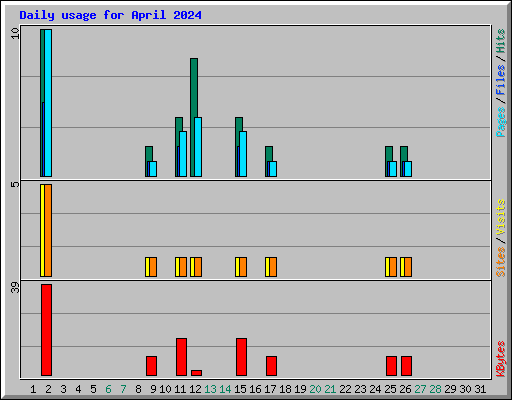The width and height of the screenshot is (512, 400).
Task: Click day label '6' in green
Action: [108, 389]
